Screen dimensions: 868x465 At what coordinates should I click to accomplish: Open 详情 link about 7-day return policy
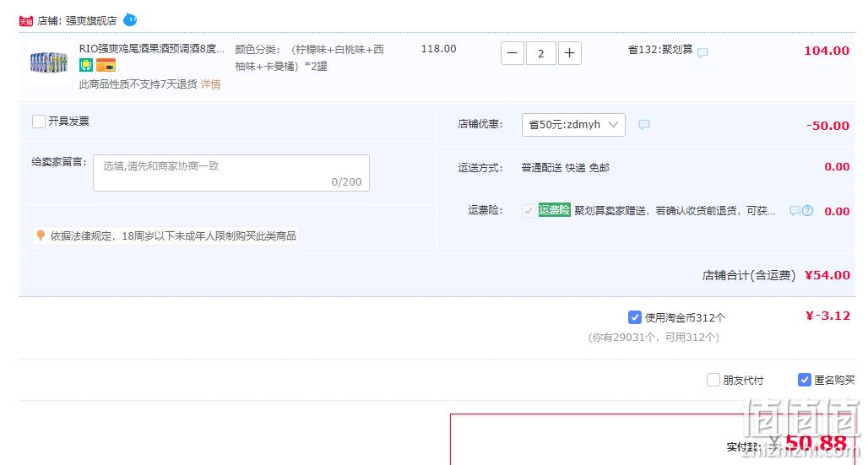pos(210,84)
